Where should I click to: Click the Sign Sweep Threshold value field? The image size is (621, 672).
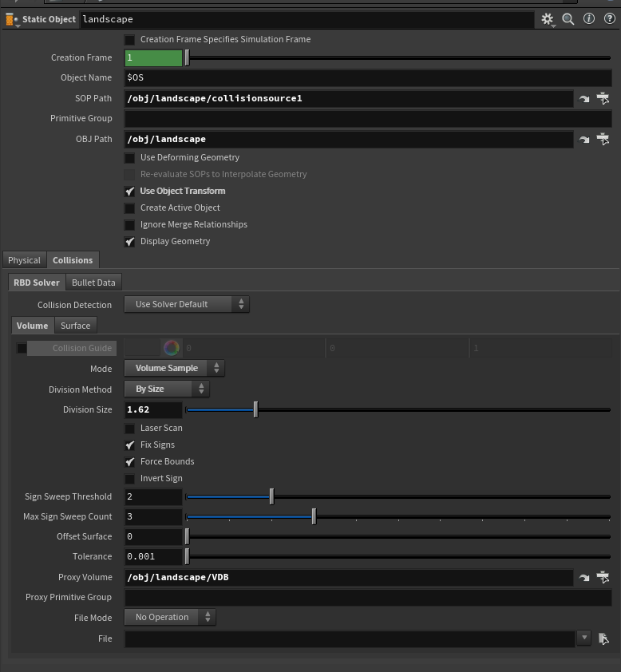click(x=153, y=496)
